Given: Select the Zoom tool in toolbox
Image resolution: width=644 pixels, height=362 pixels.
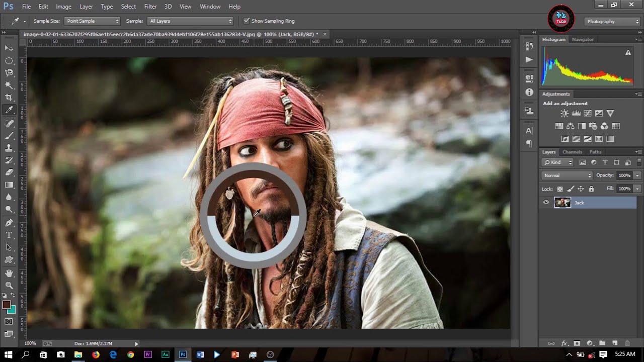Looking at the screenshot, I should click(x=9, y=285).
